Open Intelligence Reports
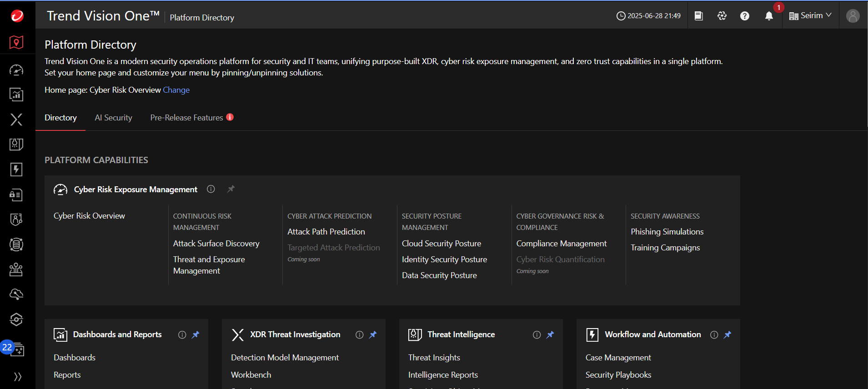The height and width of the screenshot is (389, 868). click(x=443, y=375)
